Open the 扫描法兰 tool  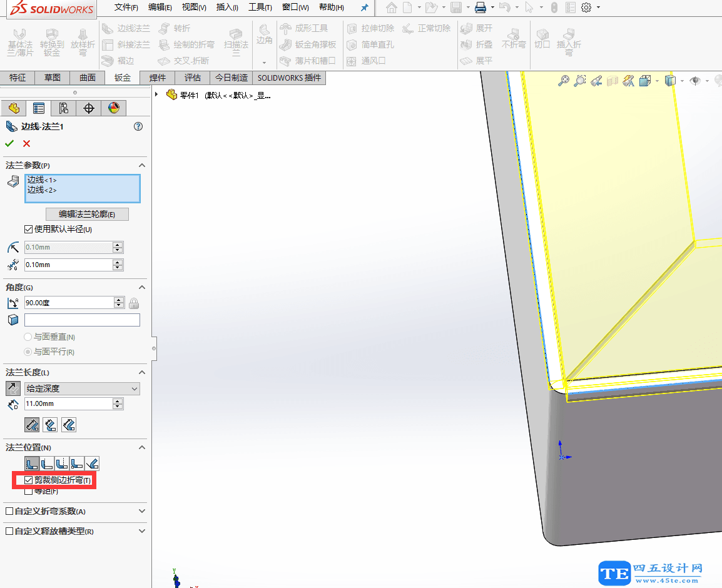tap(236, 44)
